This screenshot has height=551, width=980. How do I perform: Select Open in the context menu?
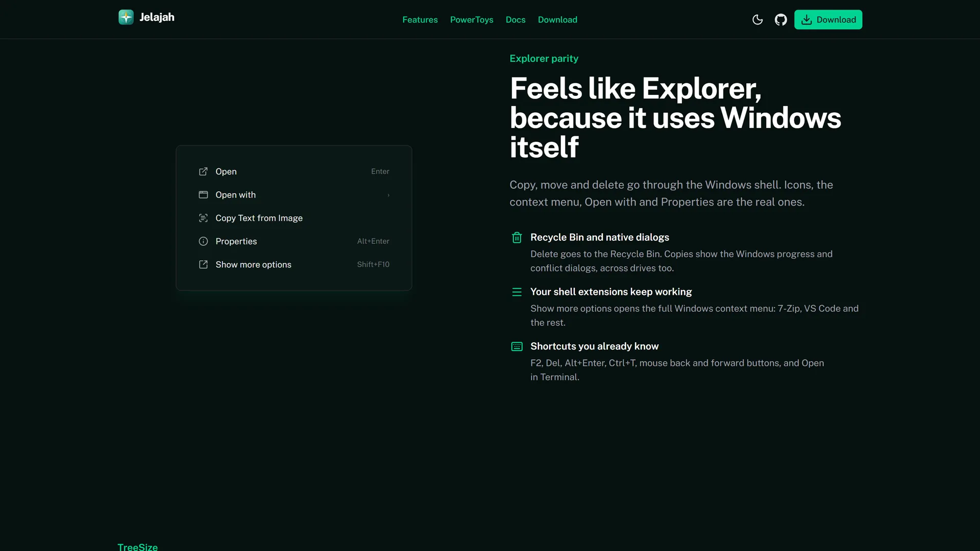pos(293,171)
